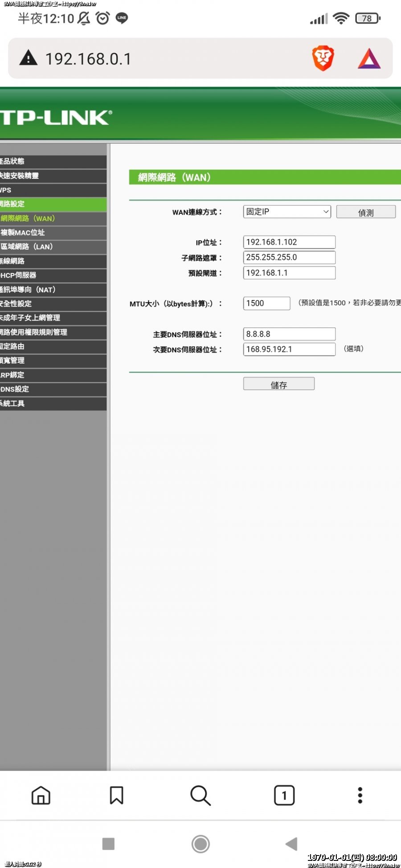Tap the search magnifier icon
Image resolution: width=401 pixels, height=868 pixels.
pos(200,795)
